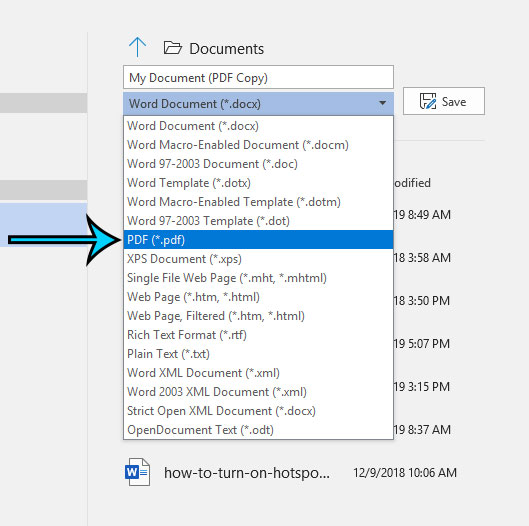Pick Web Page (*.htm, *.html) option
529x526 pixels.
coord(258,297)
